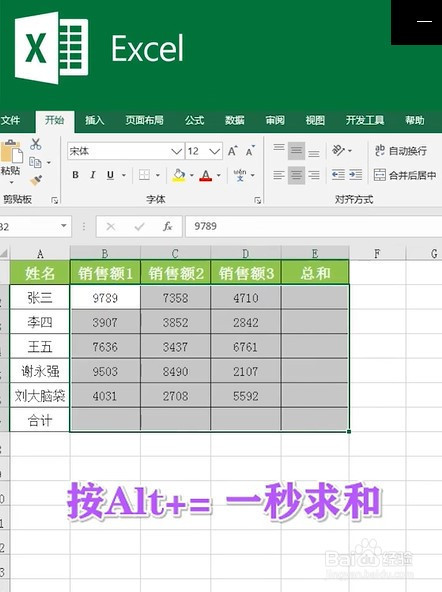
Task: Confirm entry with checkmark
Action: coord(139,227)
